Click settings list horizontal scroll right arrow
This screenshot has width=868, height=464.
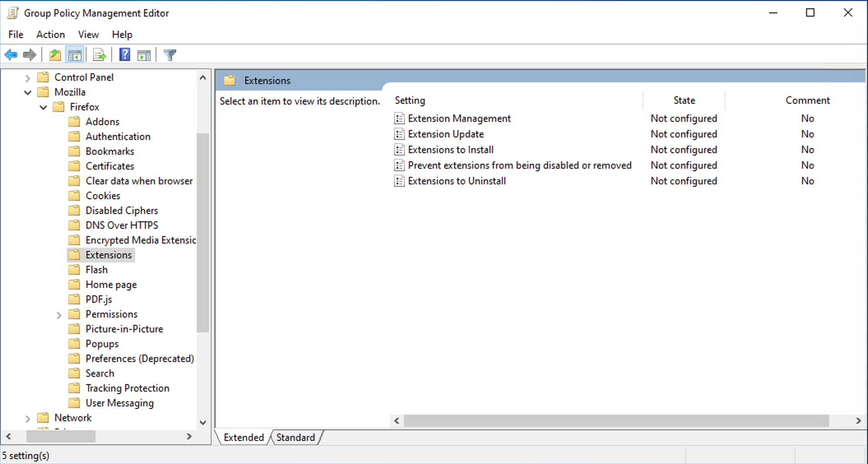click(x=858, y=421)
